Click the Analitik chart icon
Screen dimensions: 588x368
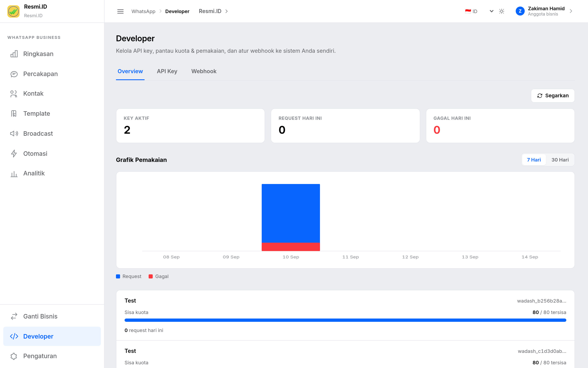pyautogui.click(x=14, y=174)
